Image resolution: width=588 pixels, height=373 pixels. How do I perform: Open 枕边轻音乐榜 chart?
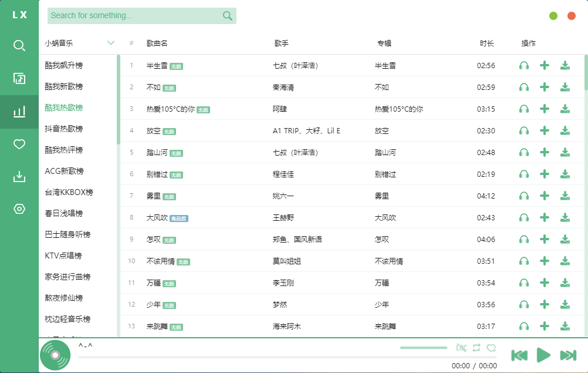[67, 320]
